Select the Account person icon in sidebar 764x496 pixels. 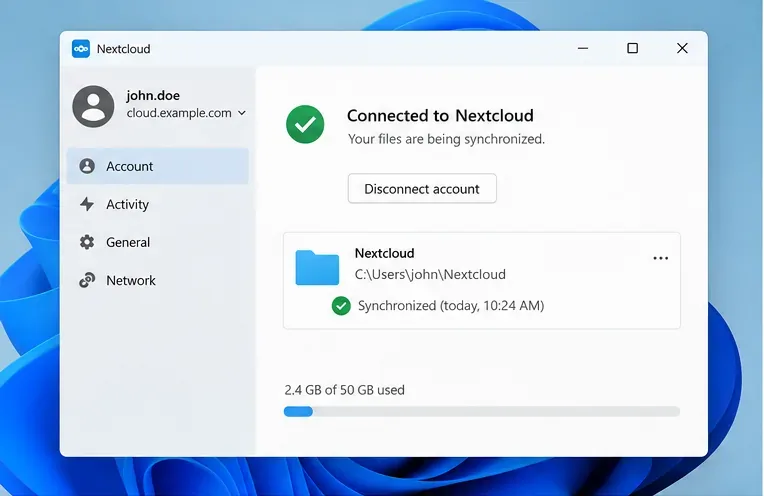coord(87,166)
